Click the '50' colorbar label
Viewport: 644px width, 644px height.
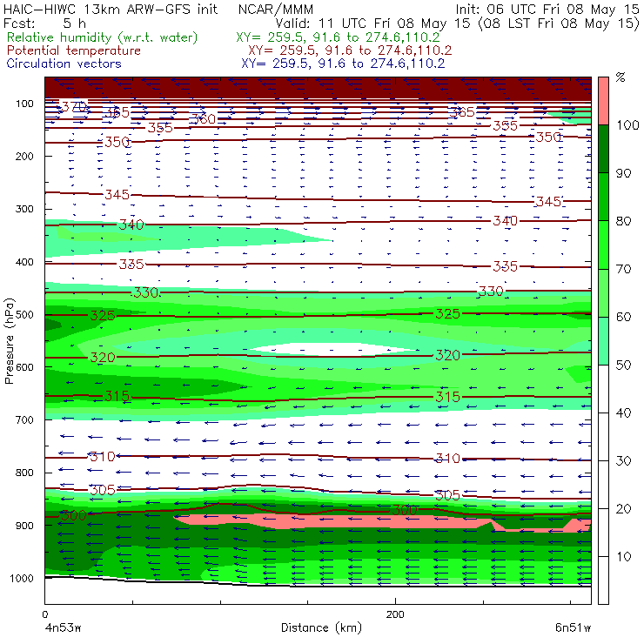(x=623, y=366)
